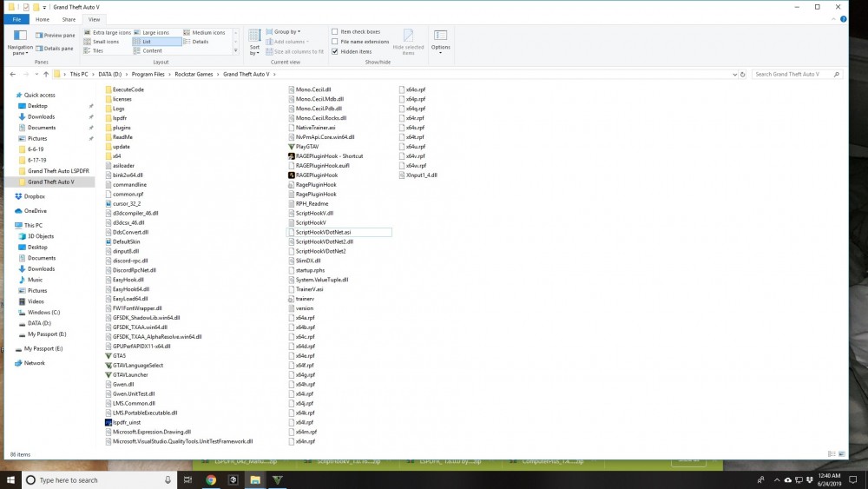Check File name extensions option
Viewport: 868px width, 489px height.
click(x=335, y=42)
